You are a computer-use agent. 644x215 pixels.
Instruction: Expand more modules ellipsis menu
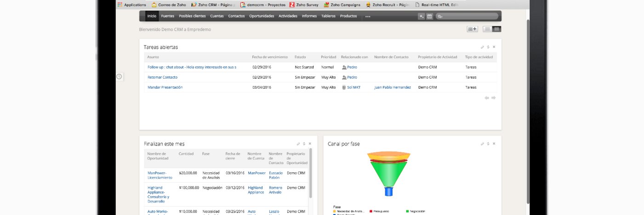pos(368,16)
